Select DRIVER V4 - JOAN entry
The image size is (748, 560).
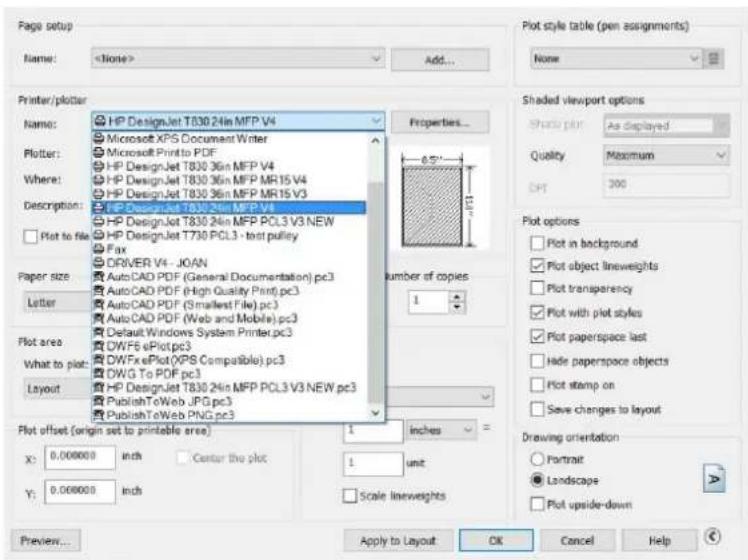[231, 263]
